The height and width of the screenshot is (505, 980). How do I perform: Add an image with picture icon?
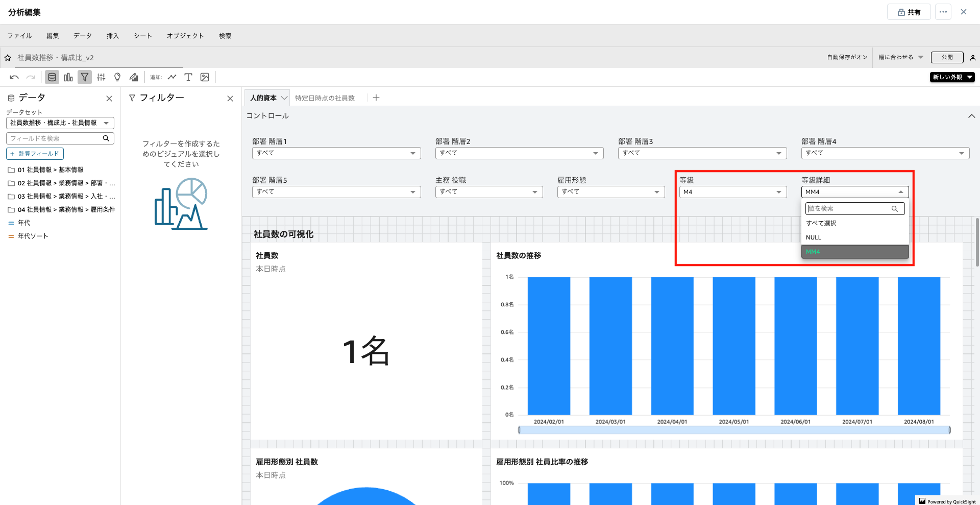205,77
